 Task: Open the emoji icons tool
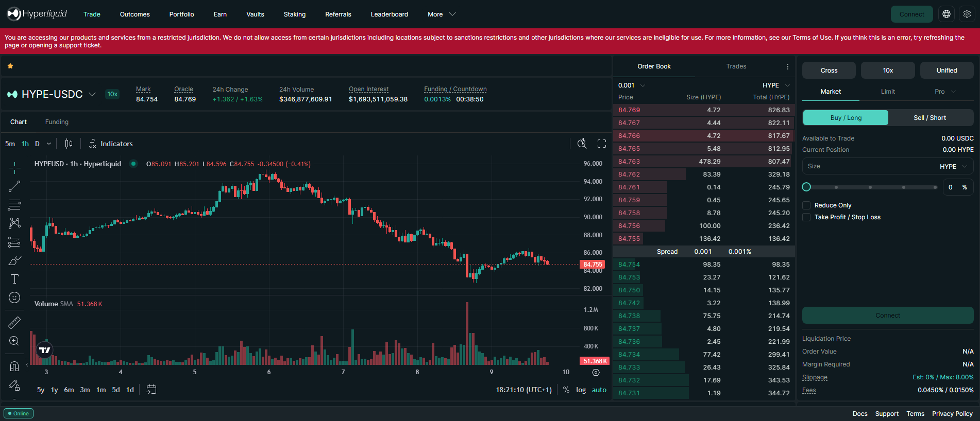[x=14, y=297]
